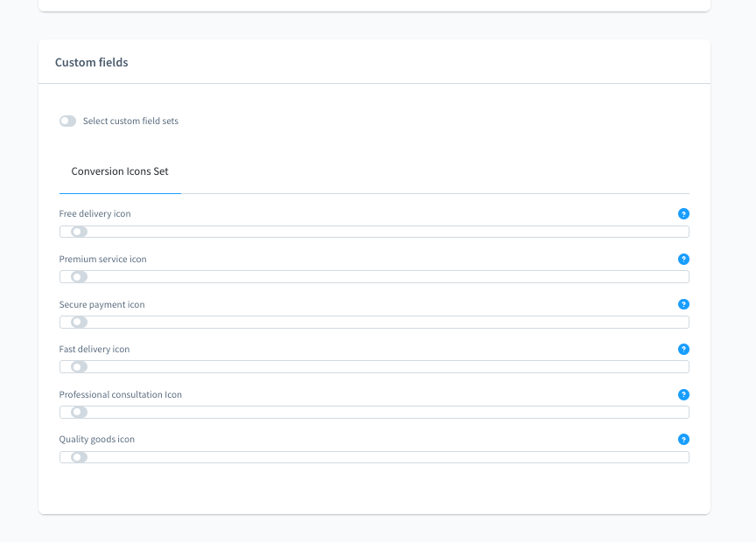Toggle Select custom field sets switch
The width and height of the screenshot is (756, 542).
(67, 121)
